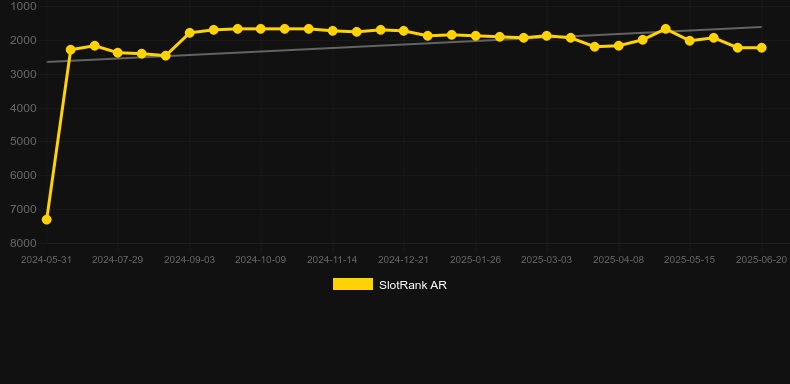Click the last data point at 2025-06-20
This screenshot has height=384, width=790.
coord(761,47)
